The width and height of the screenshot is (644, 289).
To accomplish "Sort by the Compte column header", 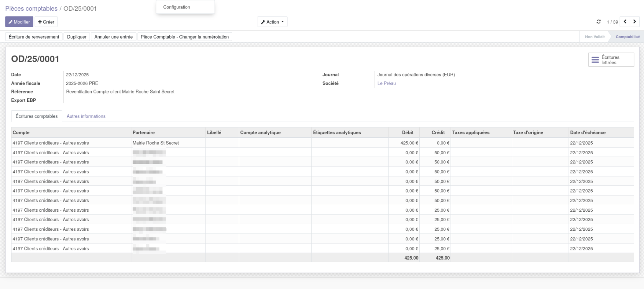I will (x=21, y=132).
